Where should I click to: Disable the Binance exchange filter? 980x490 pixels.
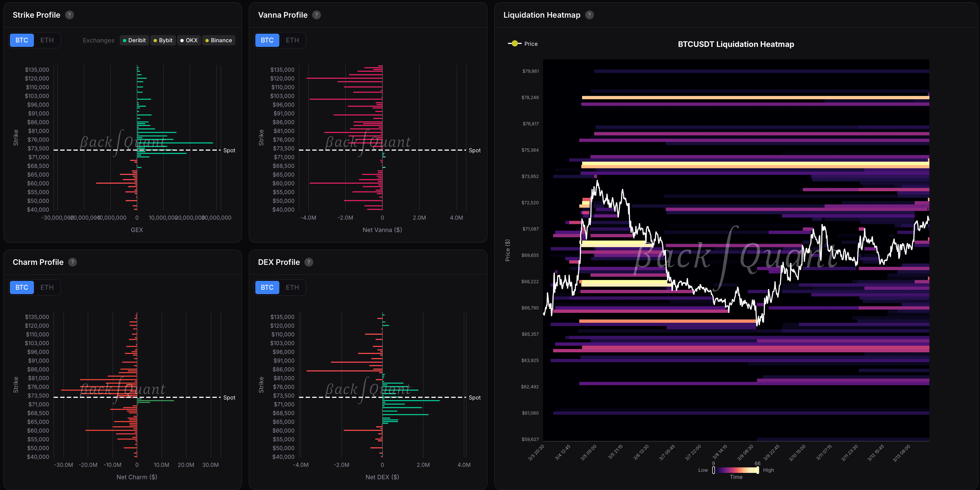click(219, 40)
